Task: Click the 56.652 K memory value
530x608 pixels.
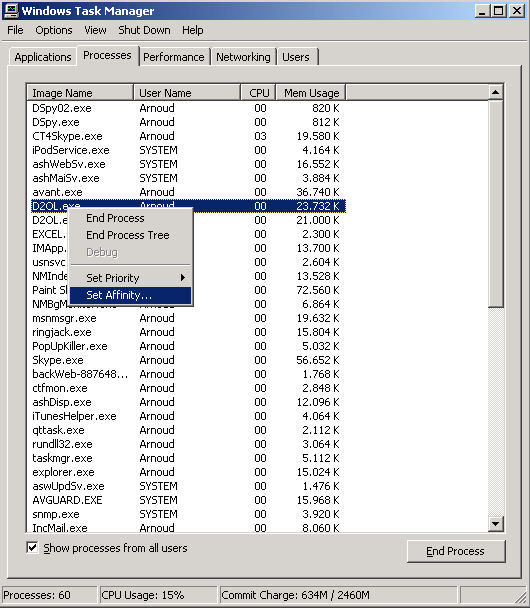Action: (x=318, y=360)
